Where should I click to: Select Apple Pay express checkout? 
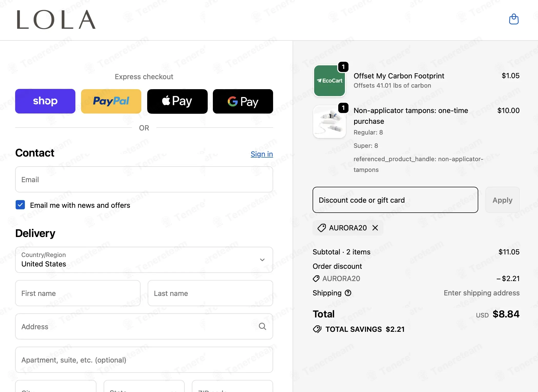[x=177, y=101]
